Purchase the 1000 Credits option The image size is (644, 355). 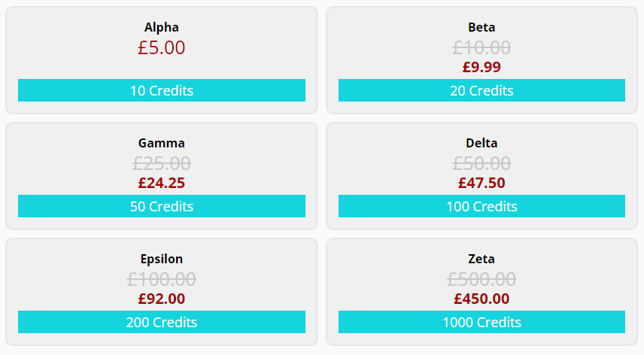tap(481, 322)
